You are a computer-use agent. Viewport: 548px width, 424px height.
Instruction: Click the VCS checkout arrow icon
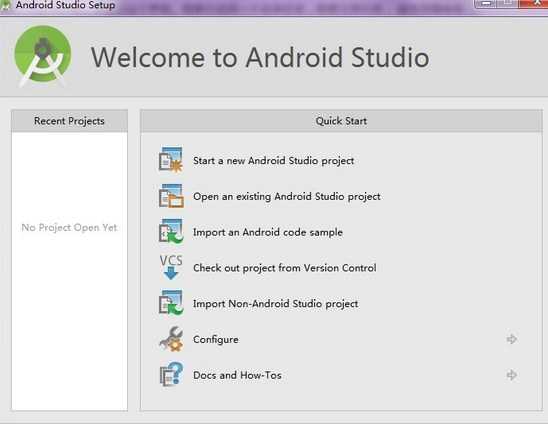(x=171, y=267)
